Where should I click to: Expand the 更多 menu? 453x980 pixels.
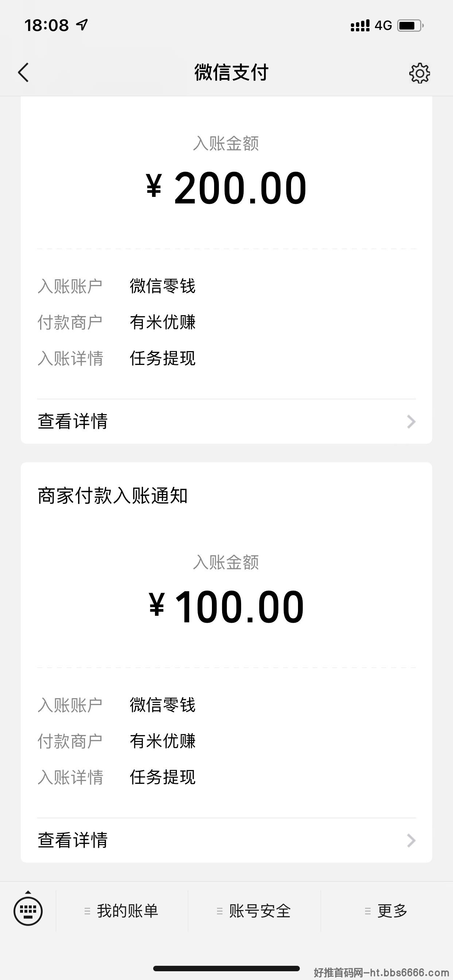[387, 911]
